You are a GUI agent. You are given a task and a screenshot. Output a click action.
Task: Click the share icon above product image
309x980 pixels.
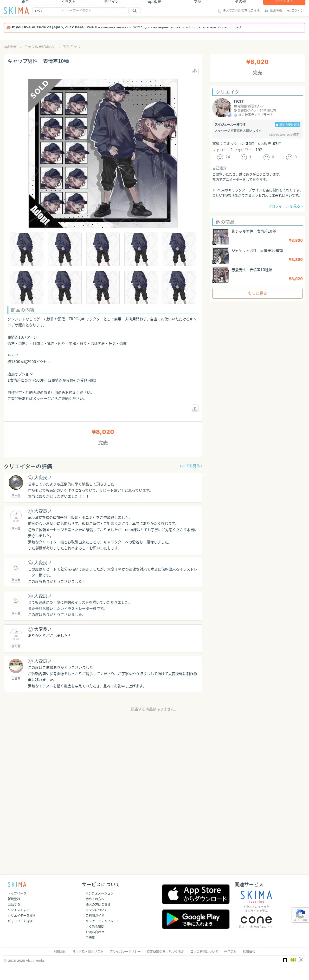click(195, 71)
